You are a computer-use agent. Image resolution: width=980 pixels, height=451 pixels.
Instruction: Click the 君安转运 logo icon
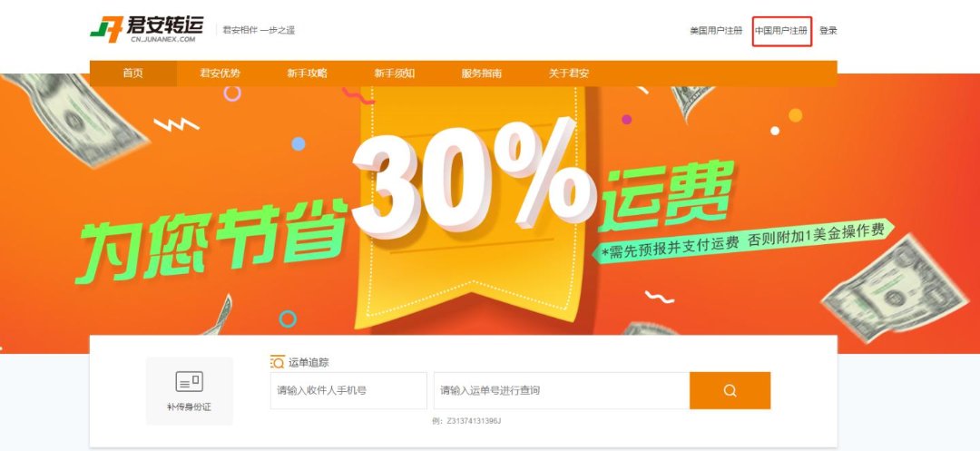point(107,29)
